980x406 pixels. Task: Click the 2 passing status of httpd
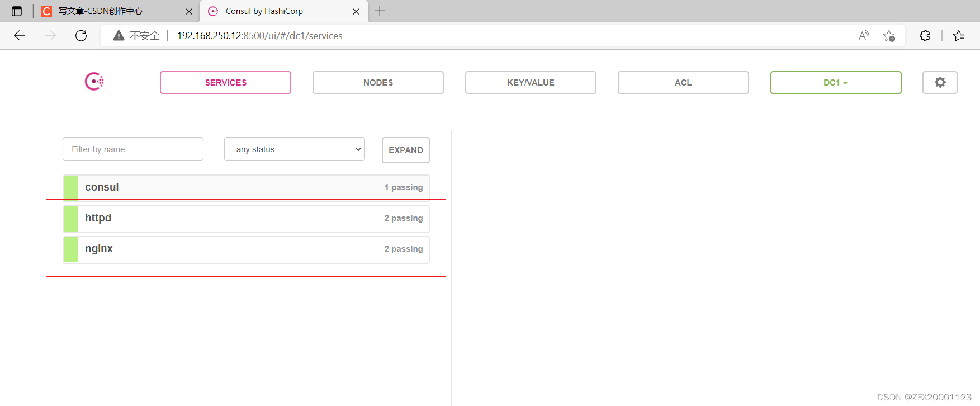pyautogui.click(x=404, y=218)
